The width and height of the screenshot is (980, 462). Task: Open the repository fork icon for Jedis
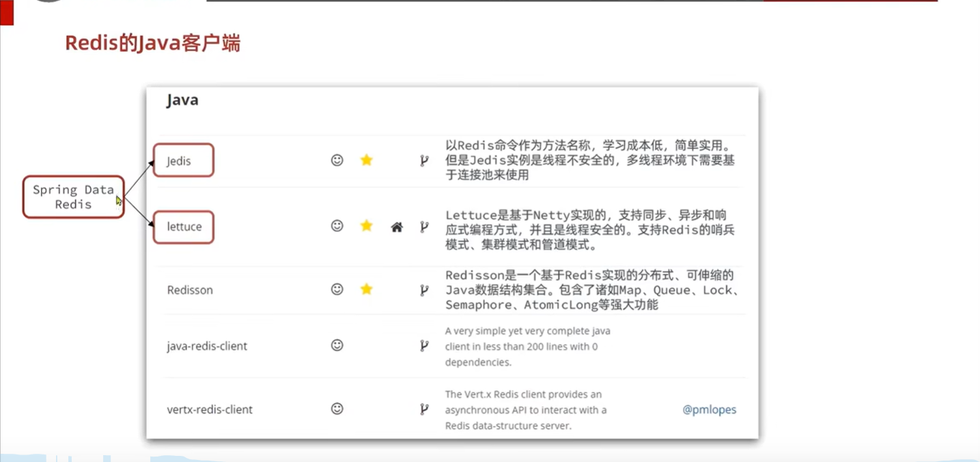[x=424, y=161]
